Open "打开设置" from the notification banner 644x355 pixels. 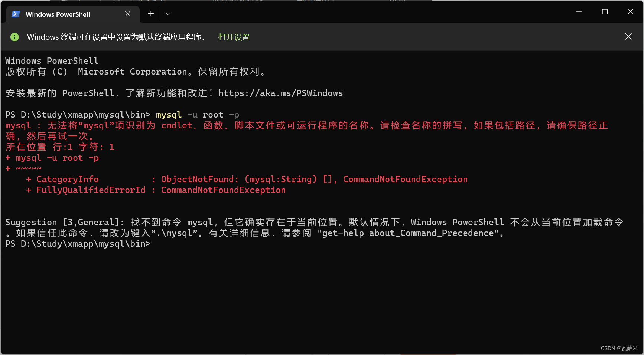[234, 37]
